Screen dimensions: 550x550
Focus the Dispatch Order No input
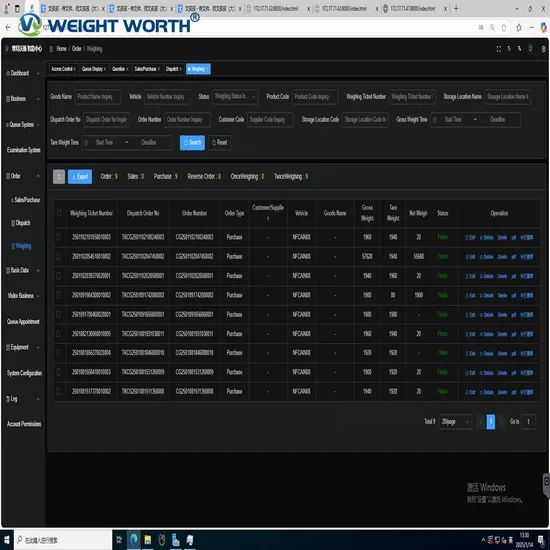point(107,120)
